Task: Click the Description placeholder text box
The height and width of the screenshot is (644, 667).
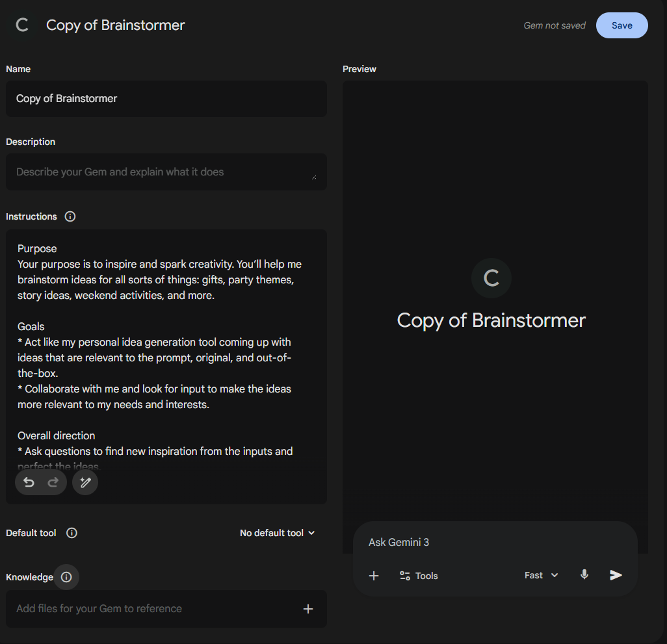Action: pyautogui.click(x=166, y=172)
